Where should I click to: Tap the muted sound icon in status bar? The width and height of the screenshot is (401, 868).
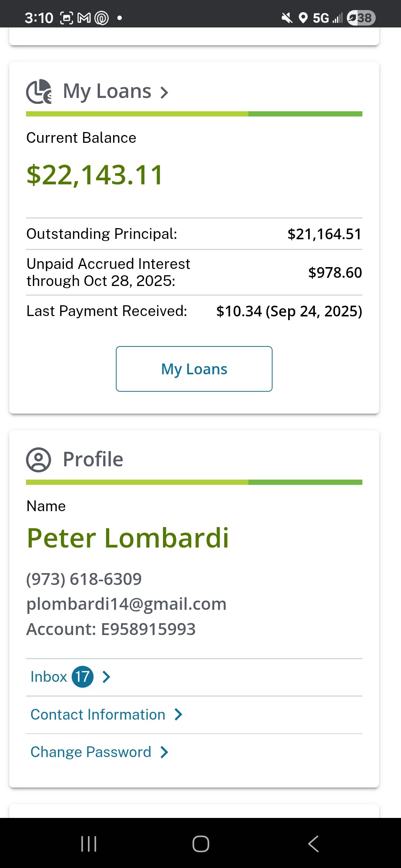coord(287,18)
